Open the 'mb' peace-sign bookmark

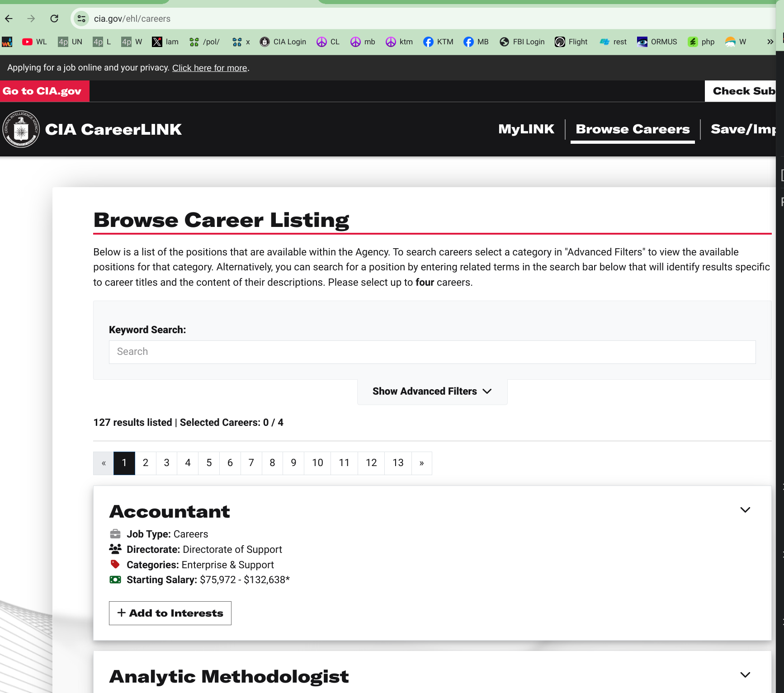tap(363, 42)
